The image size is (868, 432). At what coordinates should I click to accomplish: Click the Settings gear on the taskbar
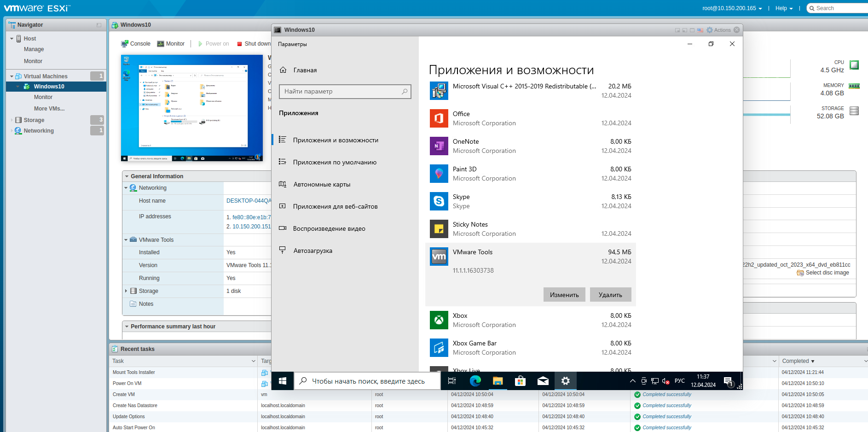tap(565, 381)
